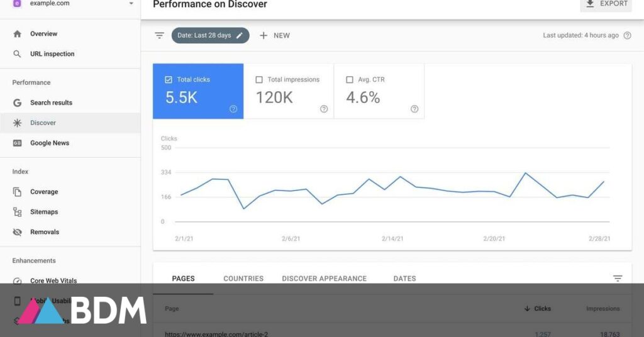The width and height of the screenshot is (644, 337).
Task: Open the property selector dropdown arrow
Action: click(131, 3)
